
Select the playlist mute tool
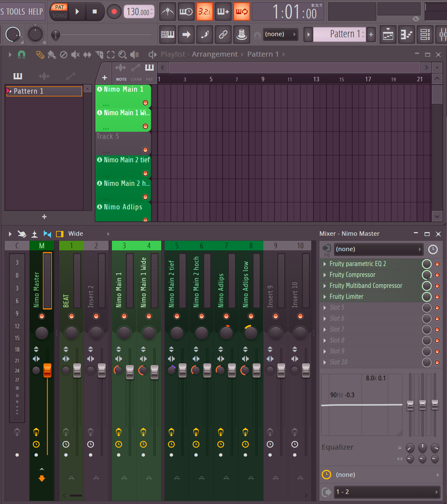75,54
